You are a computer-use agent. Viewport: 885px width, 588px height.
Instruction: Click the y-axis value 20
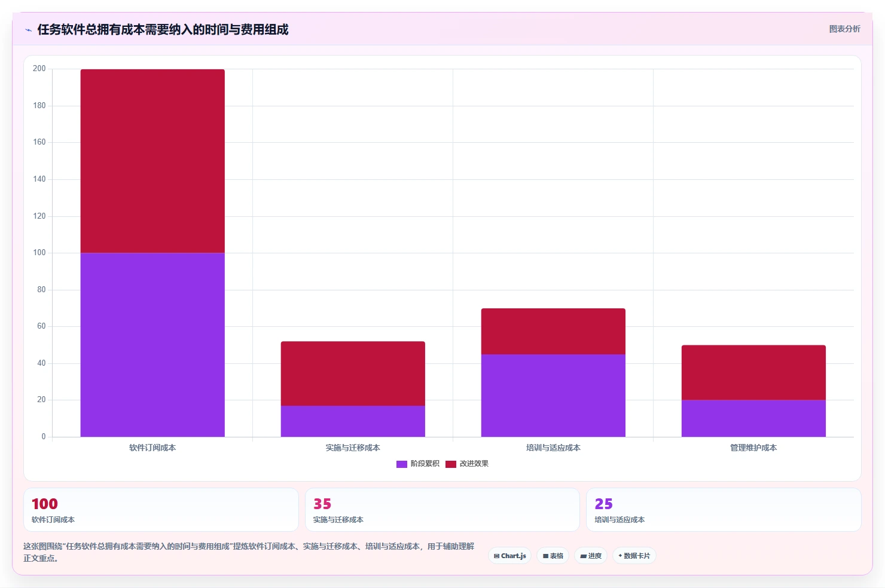41,400
